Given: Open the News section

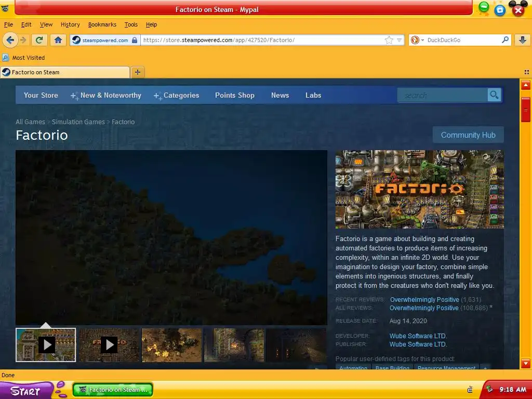Looking at the screenshot, I should point(280,96).
